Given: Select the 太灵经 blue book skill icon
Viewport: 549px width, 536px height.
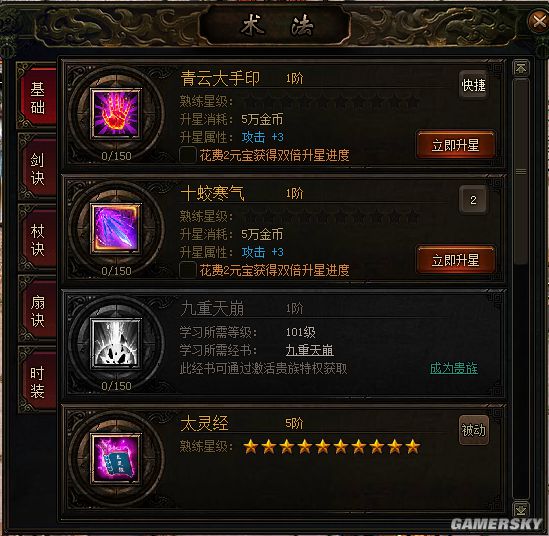Looking at the screenshot, I should point(116,459).
